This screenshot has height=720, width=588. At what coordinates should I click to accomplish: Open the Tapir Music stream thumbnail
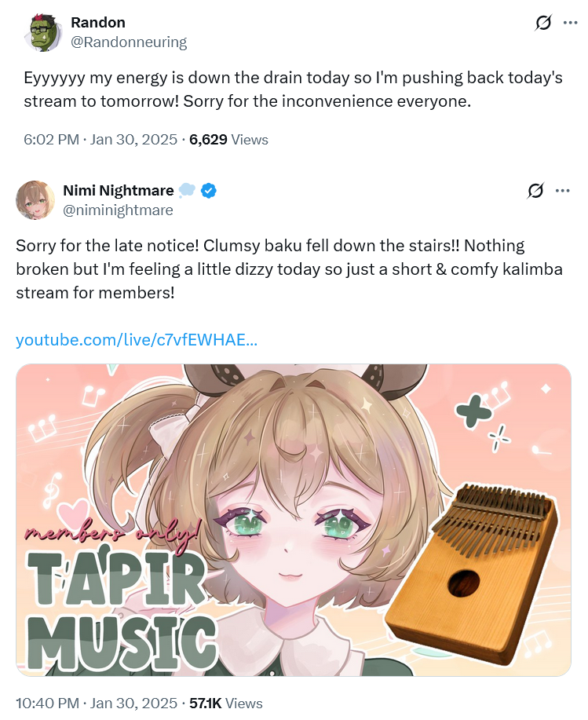click(294, 520)
